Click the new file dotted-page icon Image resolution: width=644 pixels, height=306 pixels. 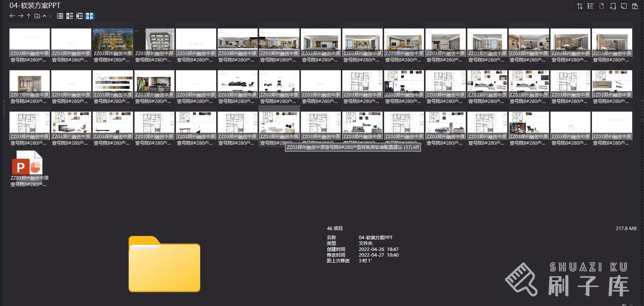pyautogui.click(x=601, y=6)
